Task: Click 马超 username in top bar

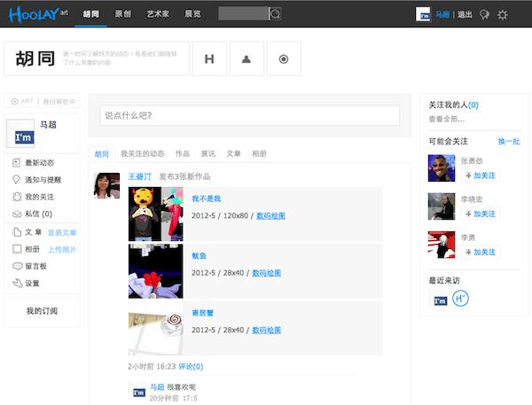Action: pyautogui.click(x=442, y=14)
